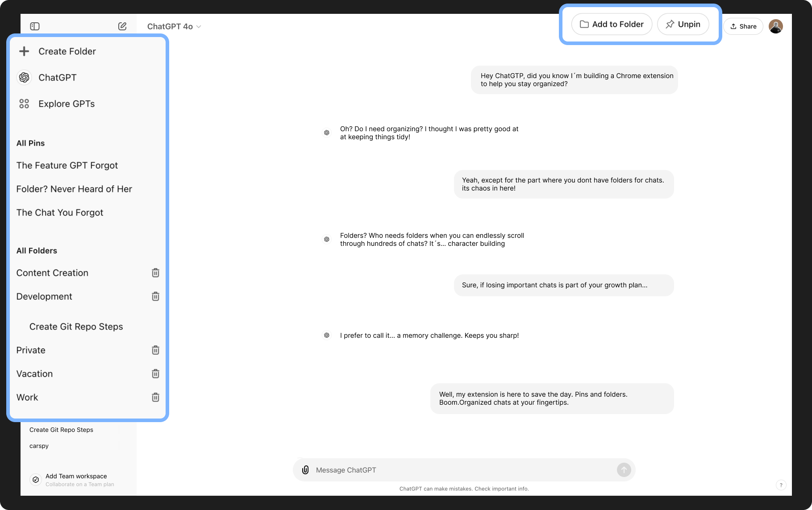The image size is (812, 510).
Task: Expand the Work folder
Action: [27, 398]
